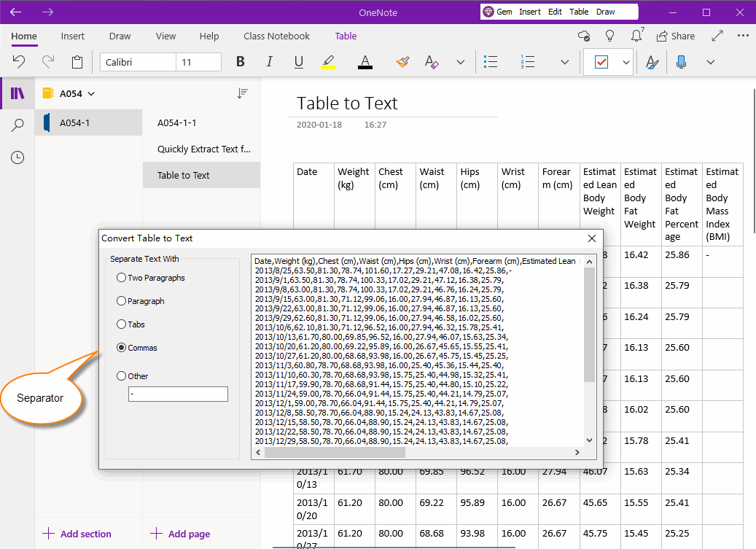Open the Quickly Extract Text page
The height and width of the screenshot is (549, 756).
point(201,149)
